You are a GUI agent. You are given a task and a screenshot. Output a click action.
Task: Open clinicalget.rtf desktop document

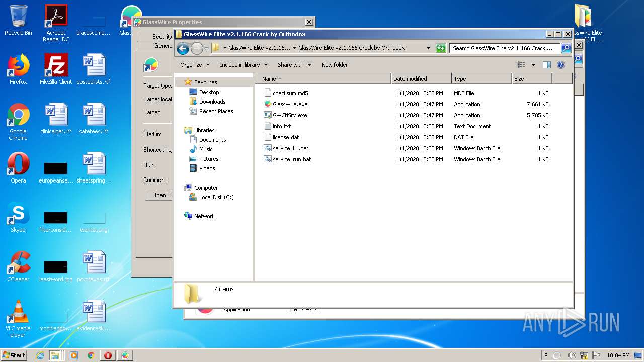56,119
